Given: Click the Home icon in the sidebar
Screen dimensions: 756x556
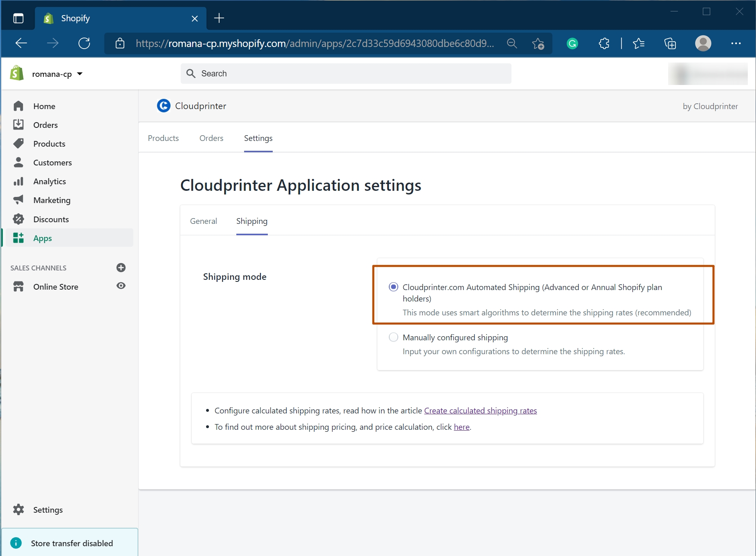Looking at the screenshot, I should 18,106.
